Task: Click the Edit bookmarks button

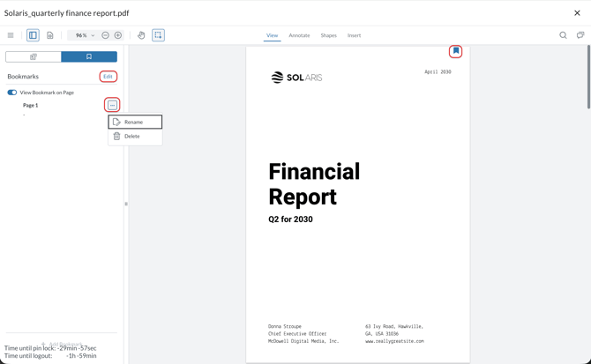Action: point(108,77)
